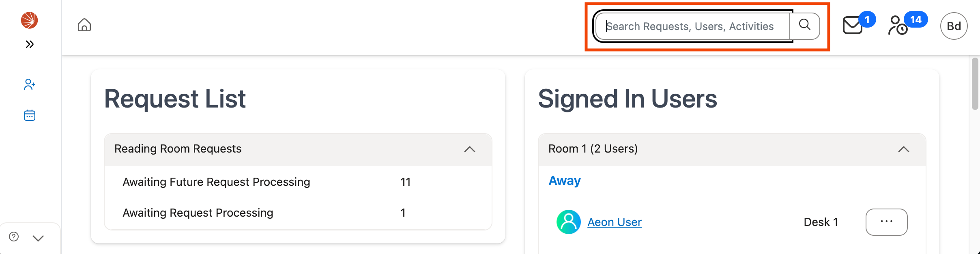
Task: Expand the help menu chevron
Action: pos(38,238)
